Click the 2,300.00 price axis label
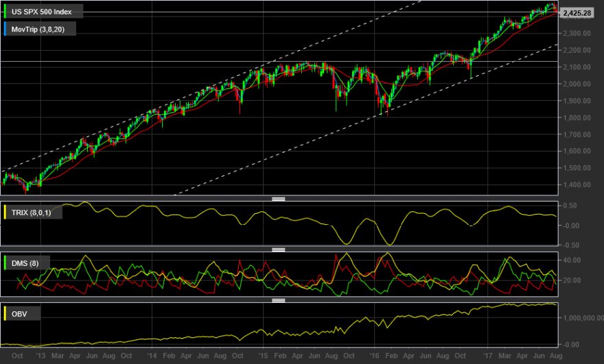 (577, 34)
